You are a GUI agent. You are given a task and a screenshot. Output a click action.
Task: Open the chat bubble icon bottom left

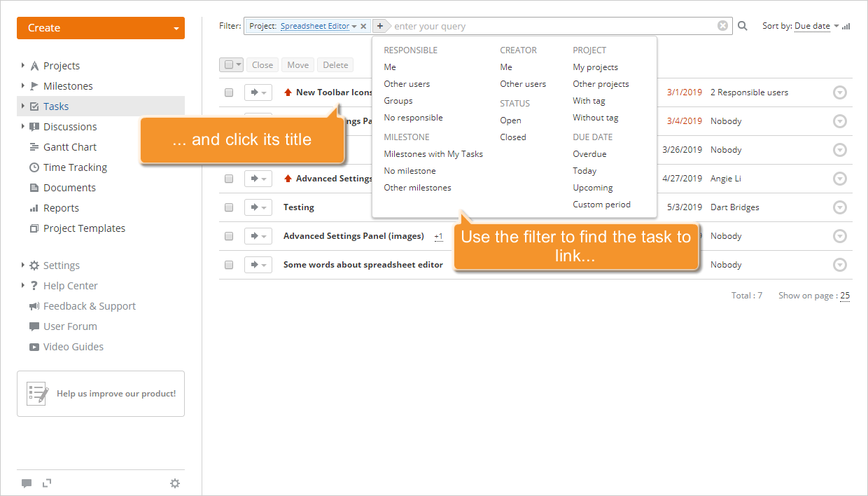tap(27, 483)
